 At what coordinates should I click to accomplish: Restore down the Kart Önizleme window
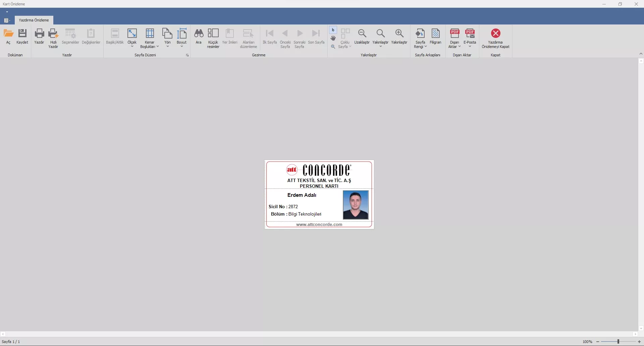coord(620,4)
